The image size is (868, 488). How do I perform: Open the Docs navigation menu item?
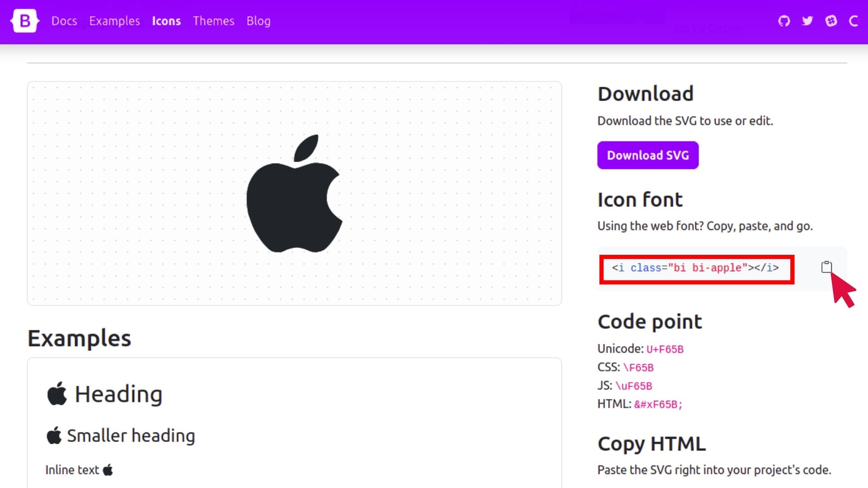(x=64, y=21)
